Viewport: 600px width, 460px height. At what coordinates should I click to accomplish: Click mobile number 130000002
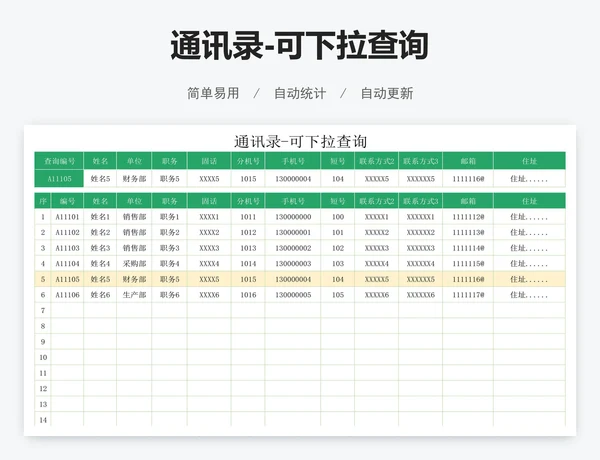tap(293, 248)
